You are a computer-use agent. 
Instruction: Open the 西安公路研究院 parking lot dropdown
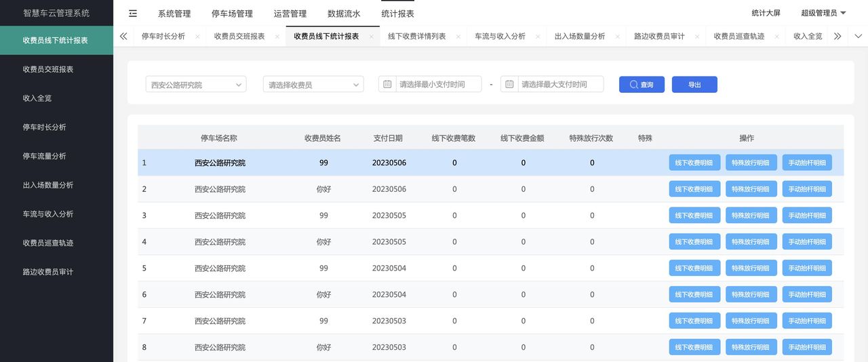[195, 84]
